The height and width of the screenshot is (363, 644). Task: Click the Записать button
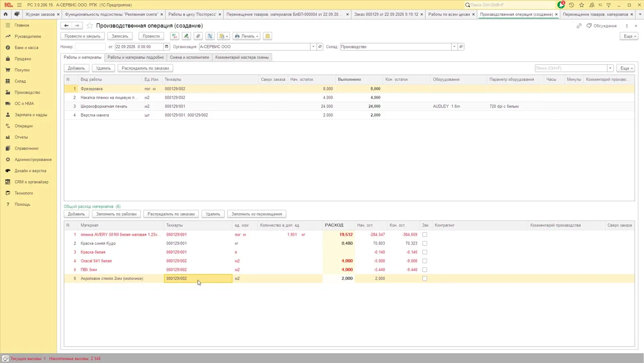tap(120, 36)
